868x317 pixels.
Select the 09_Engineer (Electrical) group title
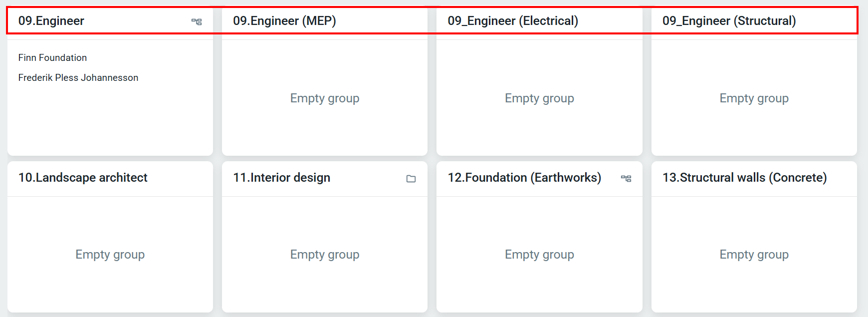(513, 21)
